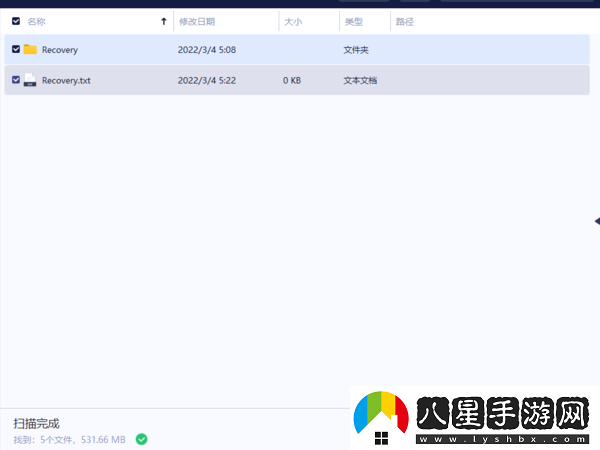
Task: Click the sort ascending arrow in name column
Action: (x=164, y=21)
